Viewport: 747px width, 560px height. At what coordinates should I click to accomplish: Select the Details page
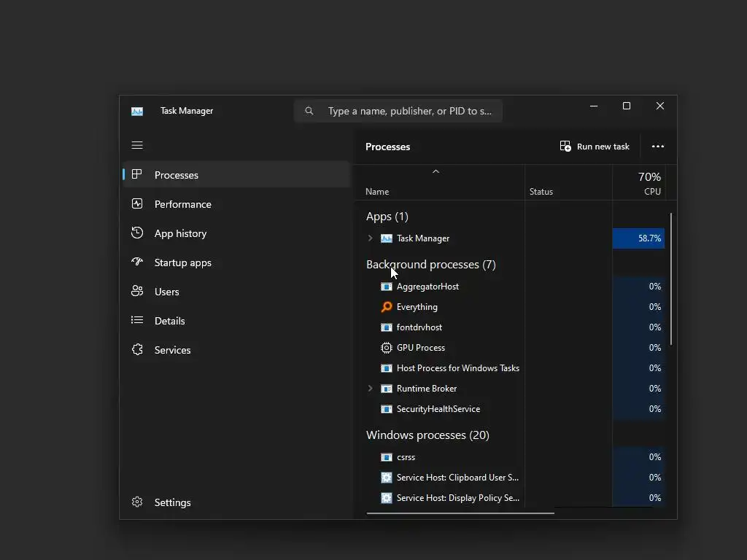click(169, 321)
